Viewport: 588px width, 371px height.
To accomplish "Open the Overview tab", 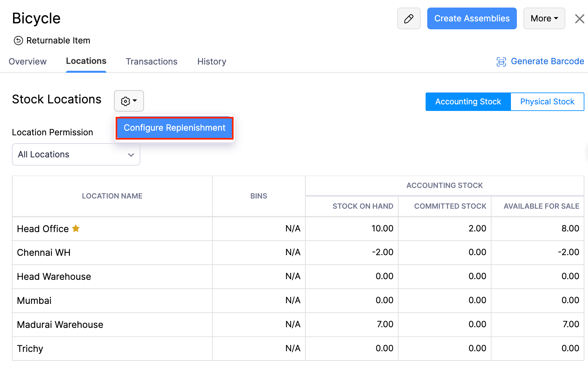I will (x=28, y=62).
